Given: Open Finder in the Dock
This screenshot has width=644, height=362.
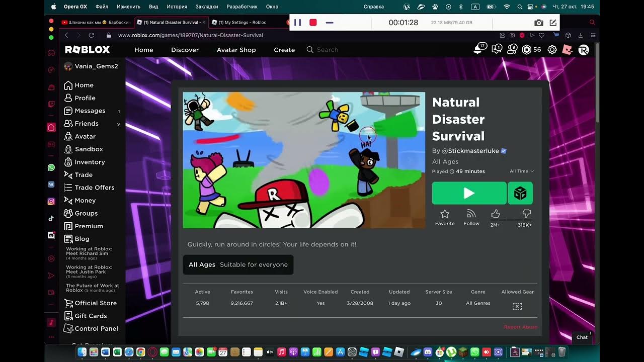Looking at the screenshot, I should [82, 352].
